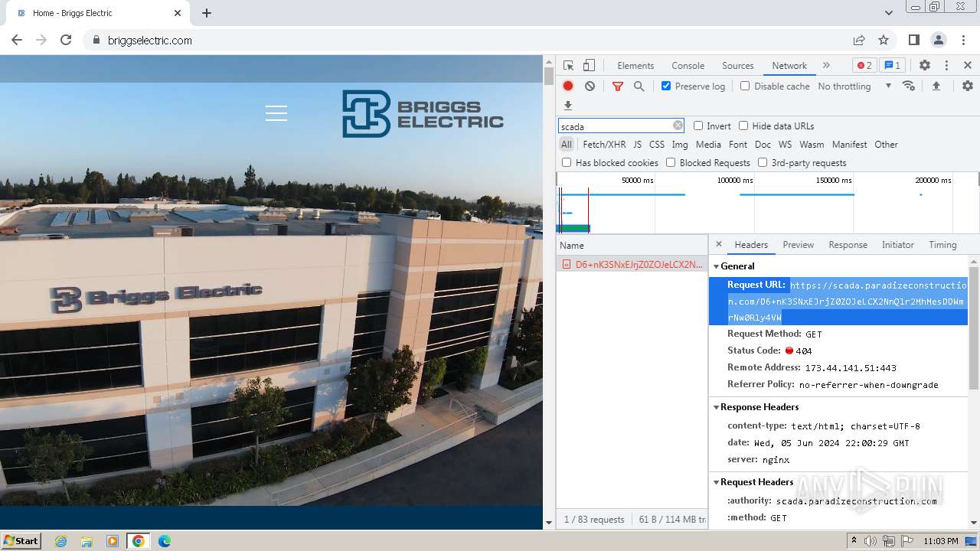Enable Disable cache checkbox
This screenshot has height=551, width=980.
click(x=745, y=86)
